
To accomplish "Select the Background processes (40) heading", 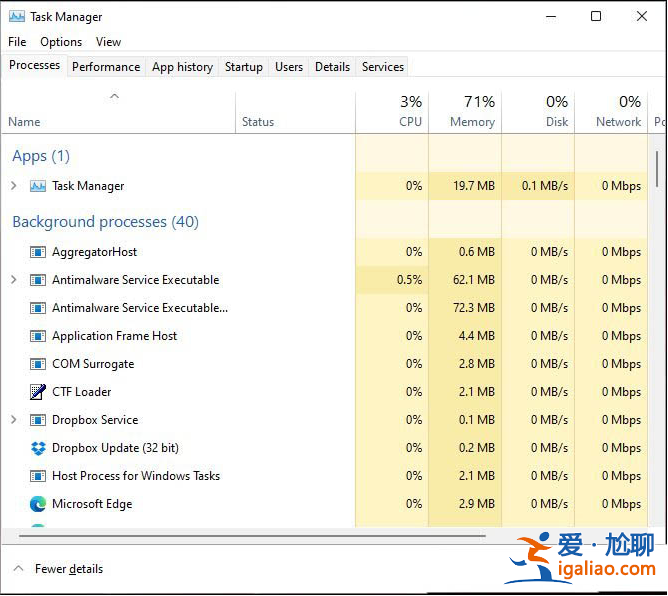I will tap(105, 222).
